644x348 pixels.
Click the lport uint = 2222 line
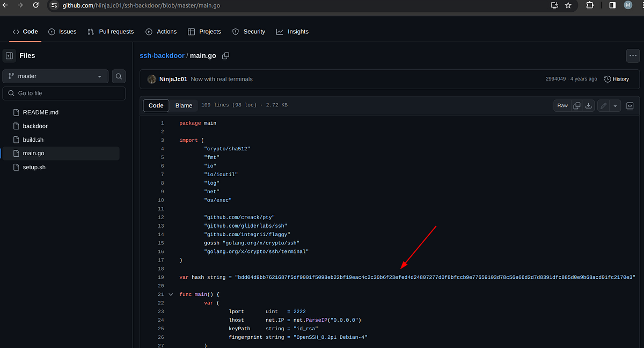(267, 311)
